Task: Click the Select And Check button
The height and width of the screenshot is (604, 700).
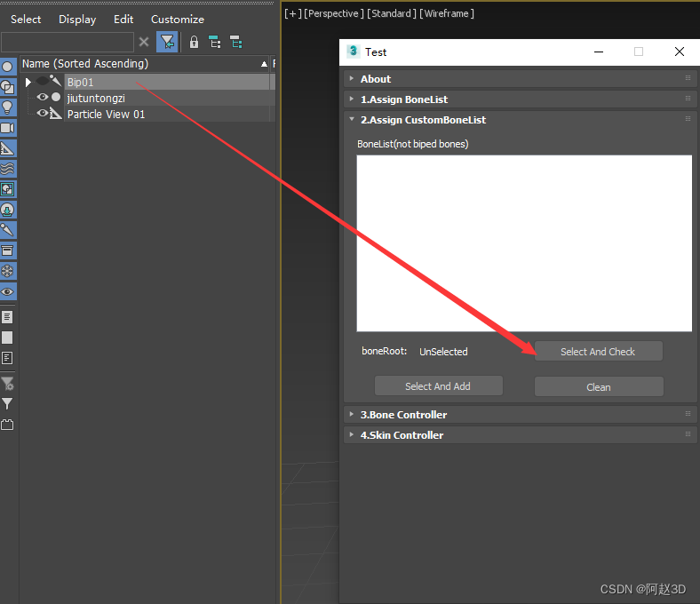Action: [x=598, y=352]
